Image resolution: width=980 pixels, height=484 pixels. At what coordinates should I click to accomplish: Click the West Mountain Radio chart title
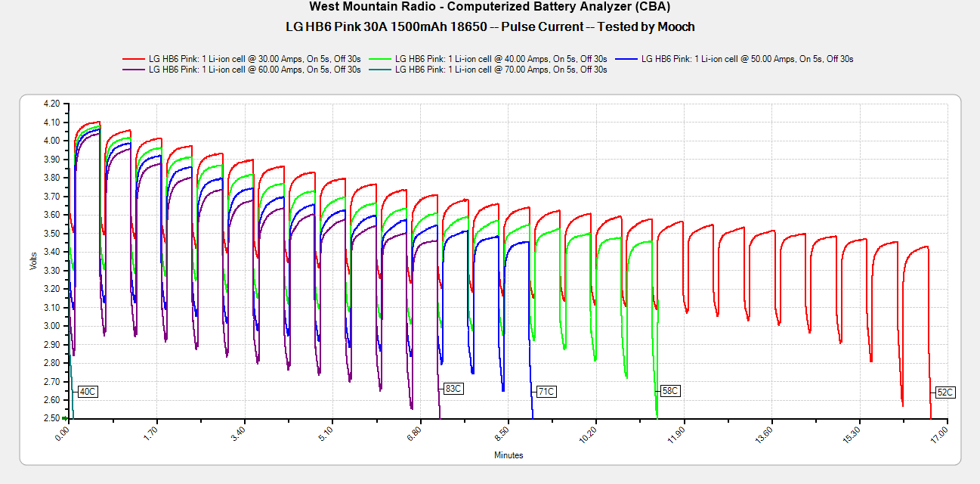tap(490, 7)
